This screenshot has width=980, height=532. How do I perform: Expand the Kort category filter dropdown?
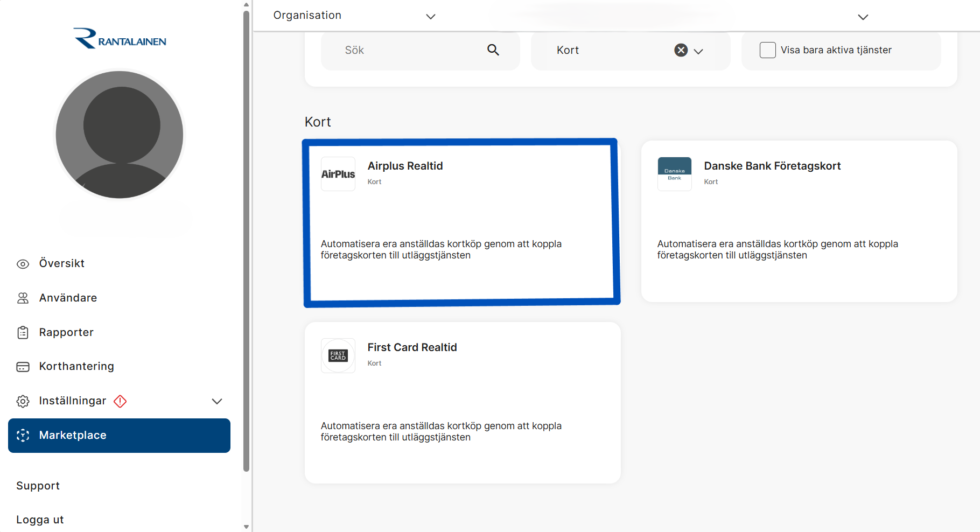(698, 51)
